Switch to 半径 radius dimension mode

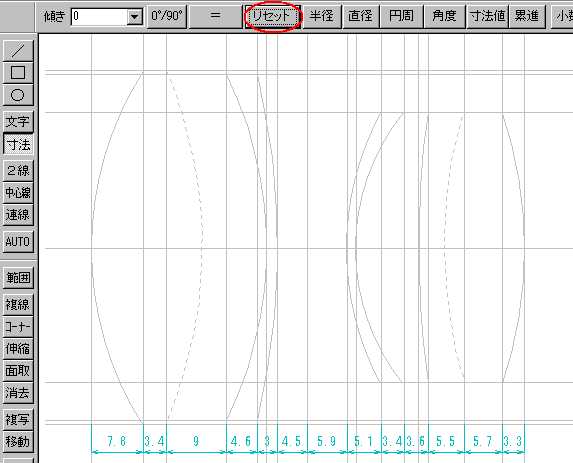point(322,16)
